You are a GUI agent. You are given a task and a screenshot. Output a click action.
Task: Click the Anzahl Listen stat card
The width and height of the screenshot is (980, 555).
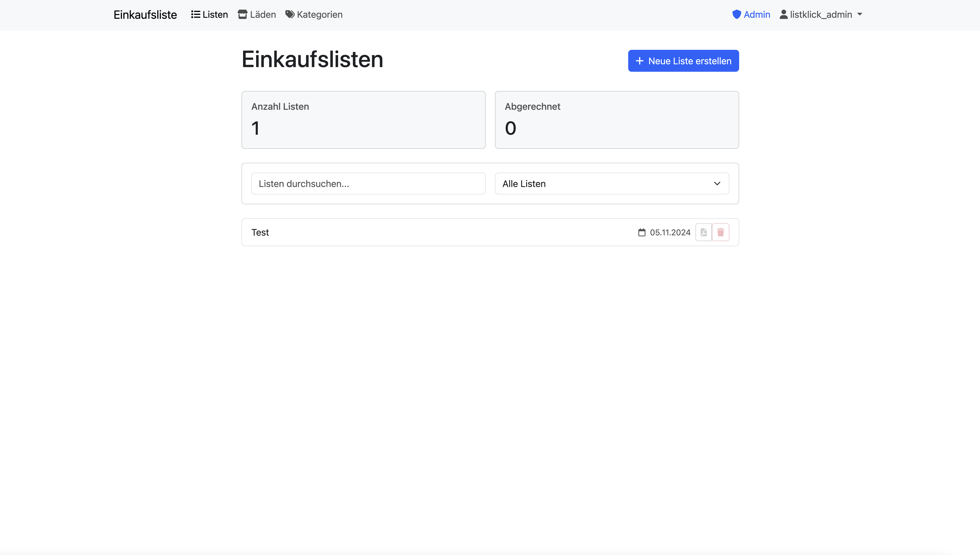pos(363,120)
